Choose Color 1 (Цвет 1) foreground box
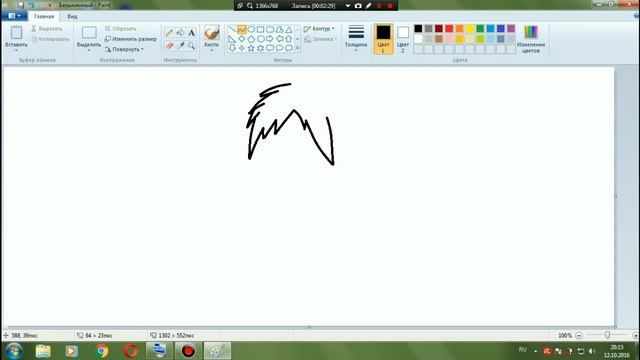640x360 pixels. click(x=383, y=39)
